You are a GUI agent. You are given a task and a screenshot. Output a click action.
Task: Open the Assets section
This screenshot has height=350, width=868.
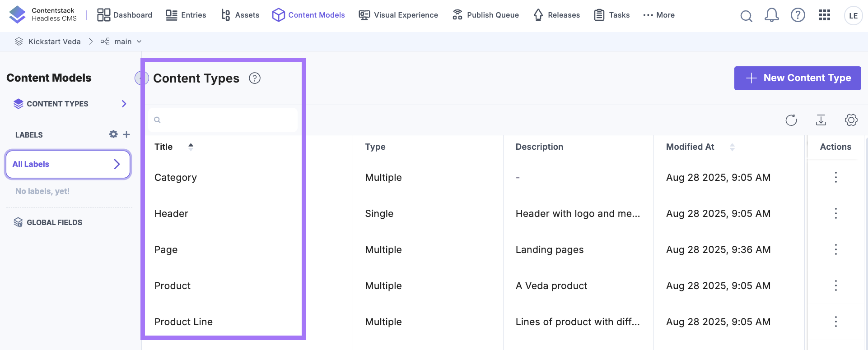click(x=240, y=15)
